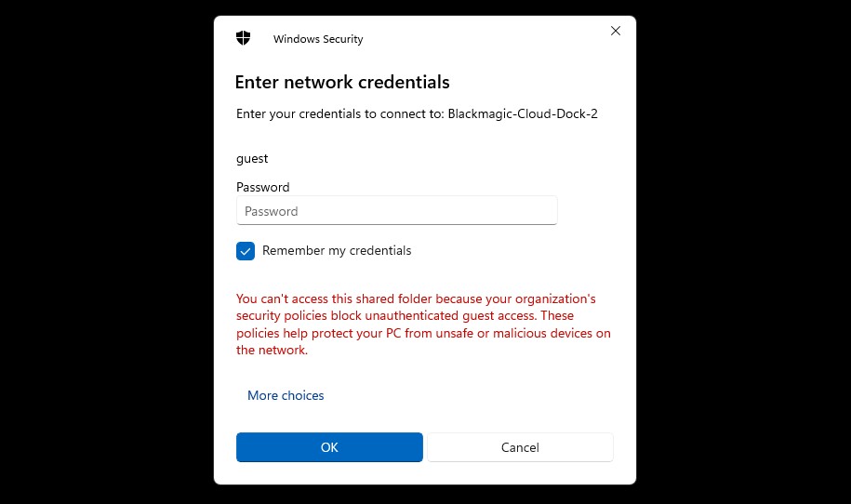Click "Enter your credentials to connect to" text
This screenshot has height=504, width=851.
(x=339, y=114)
